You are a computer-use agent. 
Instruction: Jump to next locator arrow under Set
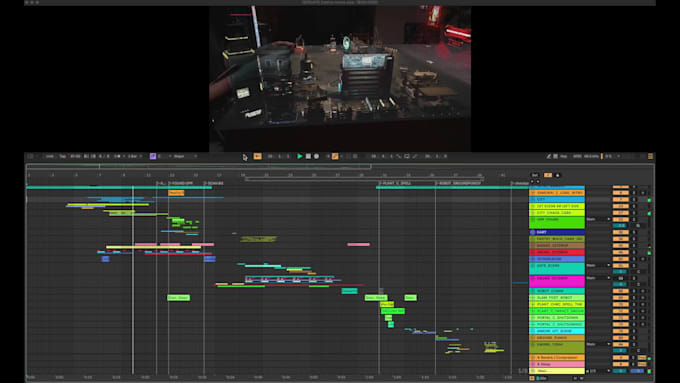point(538,181)
